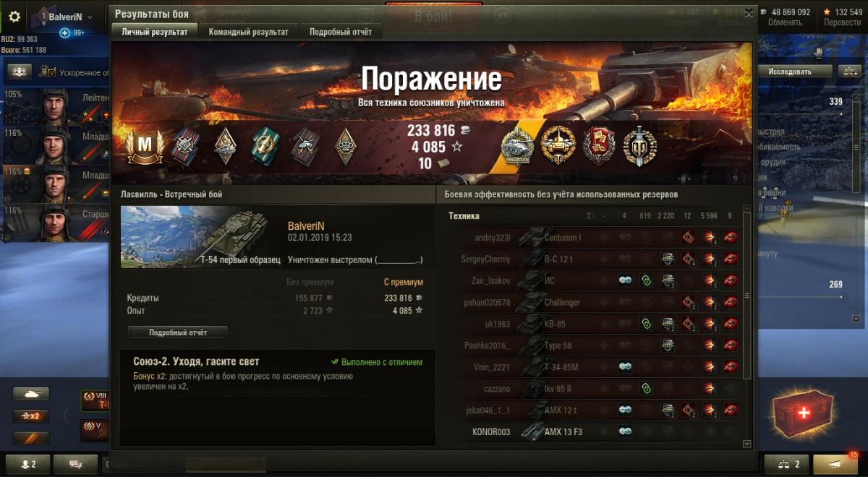The width and height of the screenshot is (868, 477).
Task: Switch to Подробный отчёт tab
Action: (x=341, y=32)
